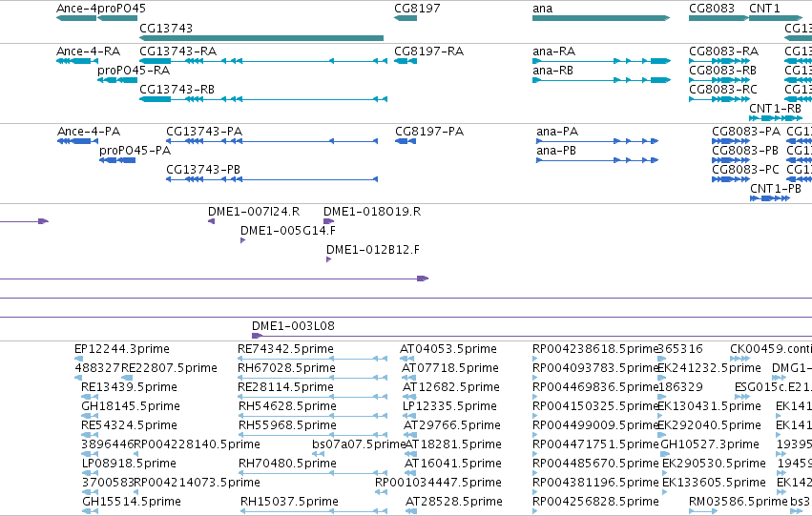Select the GH10527.3prime EST label

[x=710, y=445]
